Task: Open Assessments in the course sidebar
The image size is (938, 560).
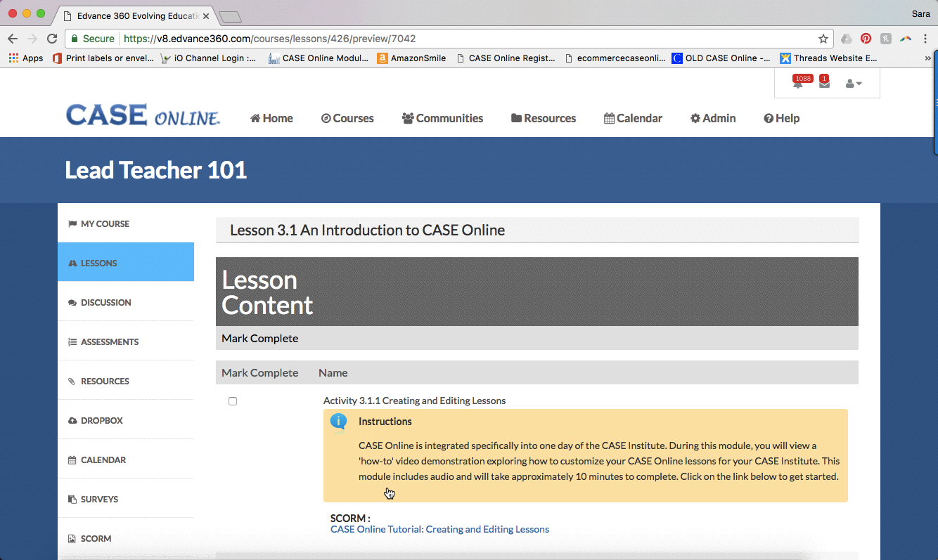Action: point(109,341)
